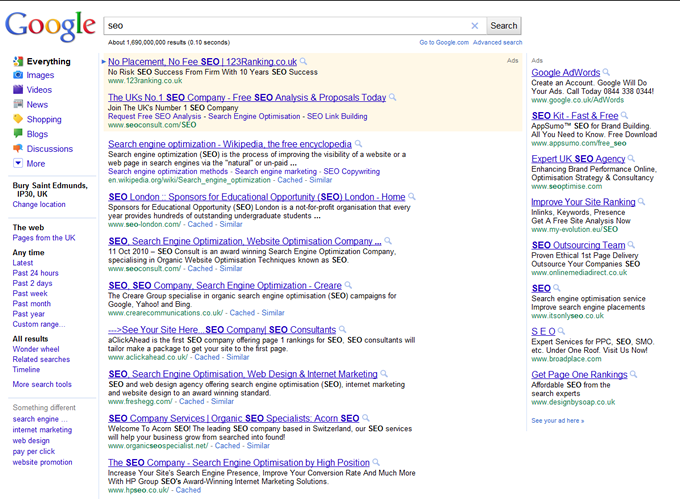The height and width of the screenshot is (499, 680).
Task: Switch to Videos results in the sidebar
Action: [x=39, y=90]
